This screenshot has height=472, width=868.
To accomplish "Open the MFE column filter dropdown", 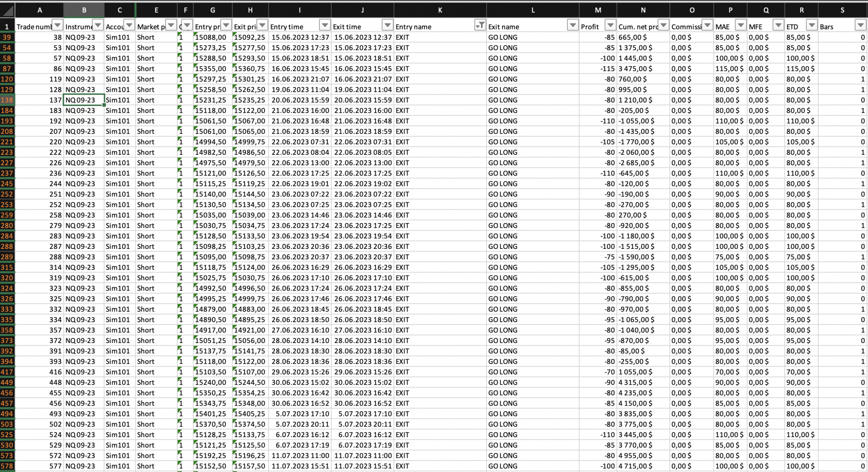I will tap(778, 25).
